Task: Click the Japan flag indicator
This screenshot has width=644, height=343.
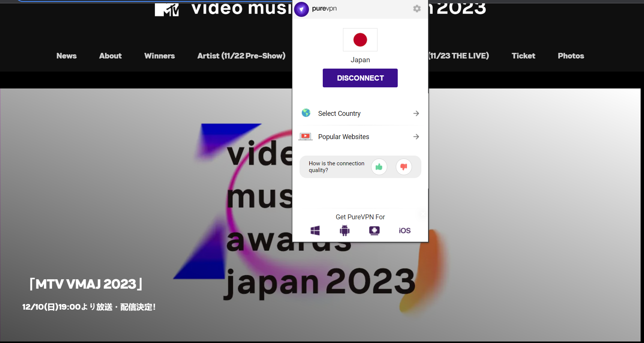Action: pyautogui.click(x=360, y=39)
